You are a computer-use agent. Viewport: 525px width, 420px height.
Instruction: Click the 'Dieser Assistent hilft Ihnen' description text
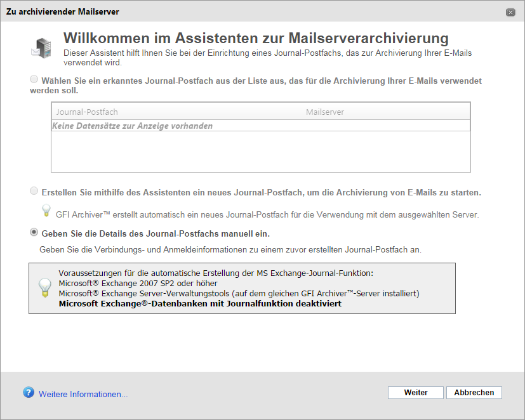pyautogui.click(x=267, y=58)
